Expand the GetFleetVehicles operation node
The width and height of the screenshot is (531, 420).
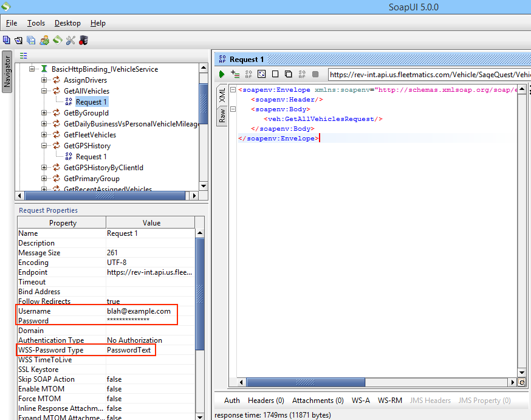tap(44, 135)
